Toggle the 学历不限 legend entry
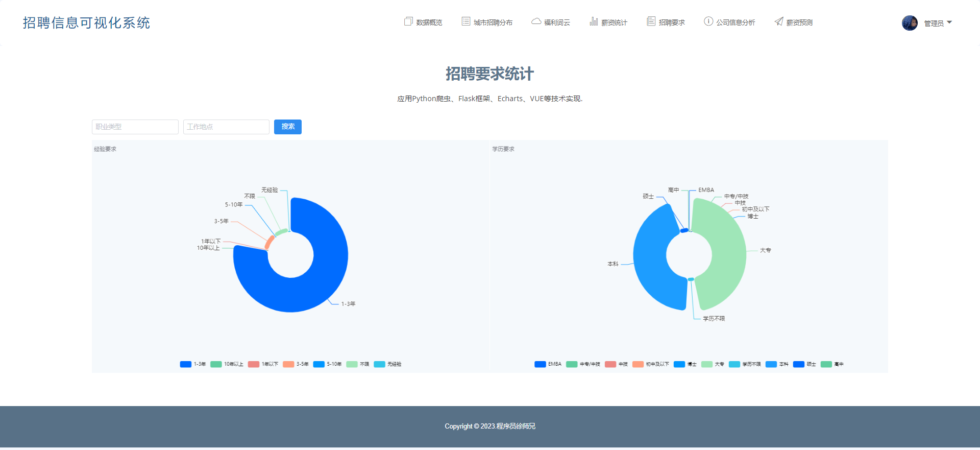The width and height of the screenshot is (980, 450). coord(745,364)
